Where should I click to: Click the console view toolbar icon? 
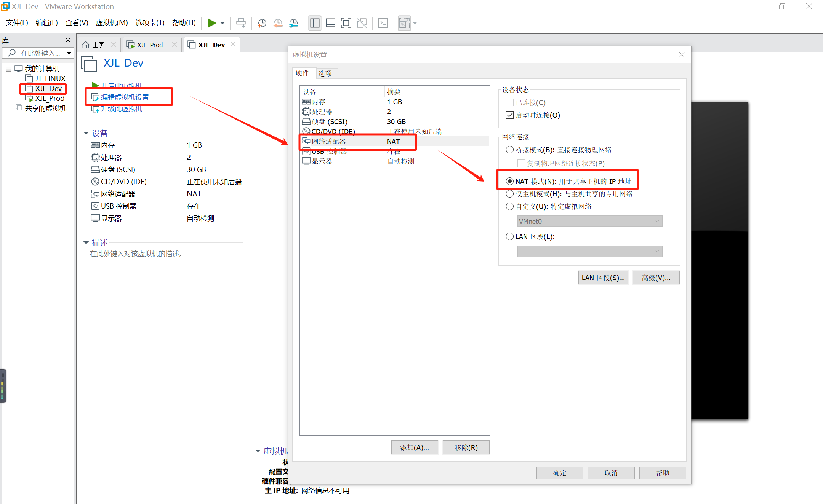pyautogui.click(x=383, y=23)
